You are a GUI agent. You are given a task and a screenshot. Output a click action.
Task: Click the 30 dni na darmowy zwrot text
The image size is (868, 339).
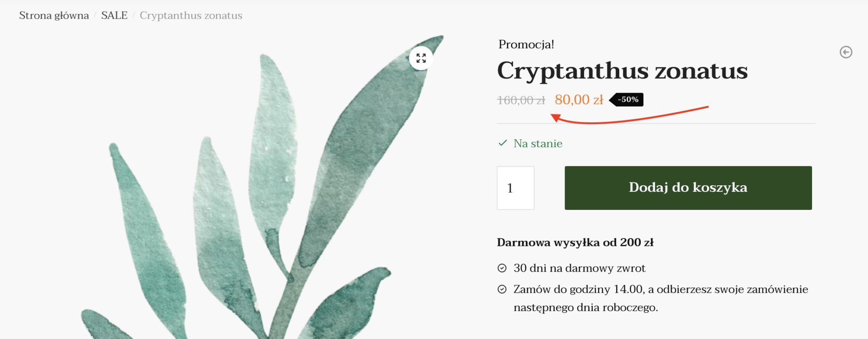[579, 268]
